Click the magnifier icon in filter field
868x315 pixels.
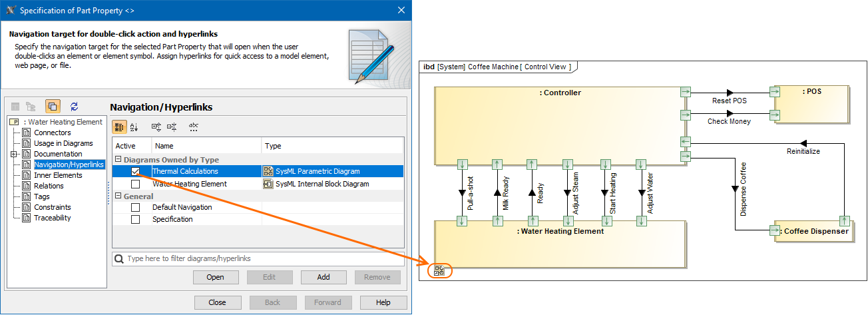tap(119, 258)
